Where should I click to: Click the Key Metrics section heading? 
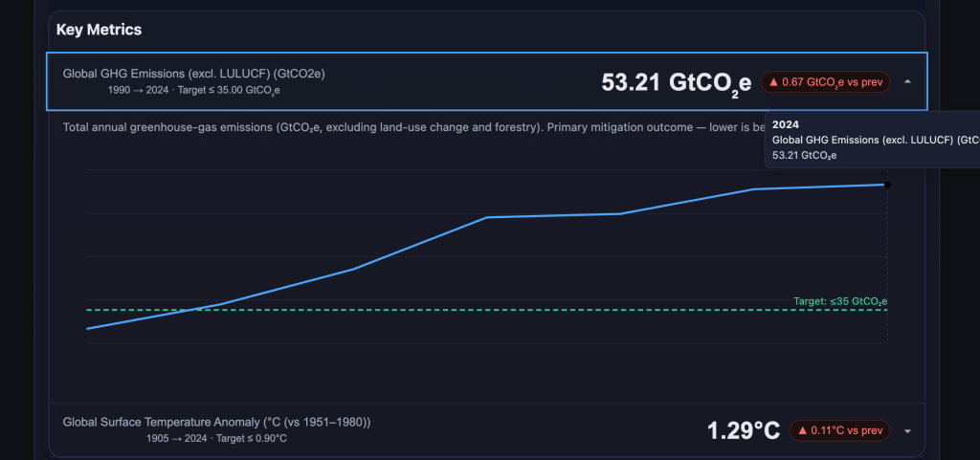99,30
